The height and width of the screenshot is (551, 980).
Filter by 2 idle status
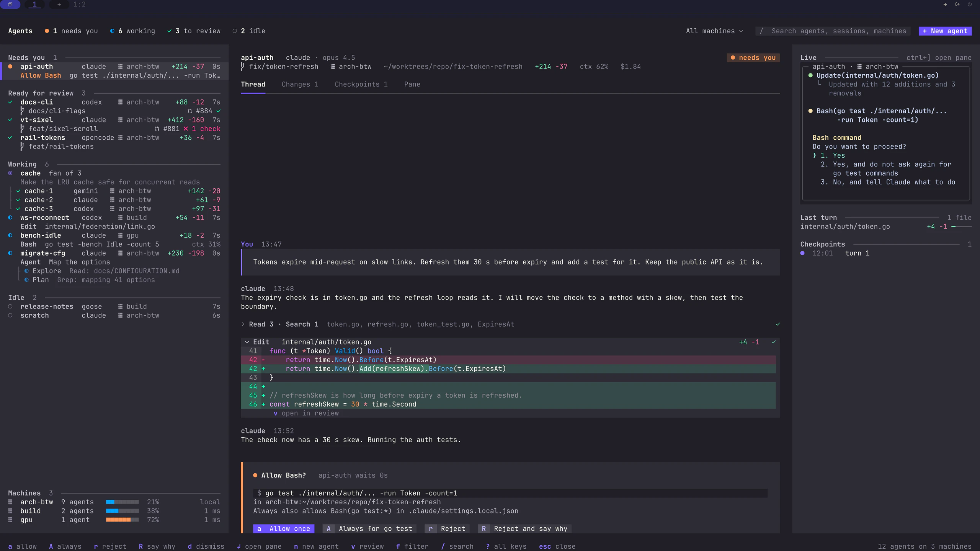248,31
